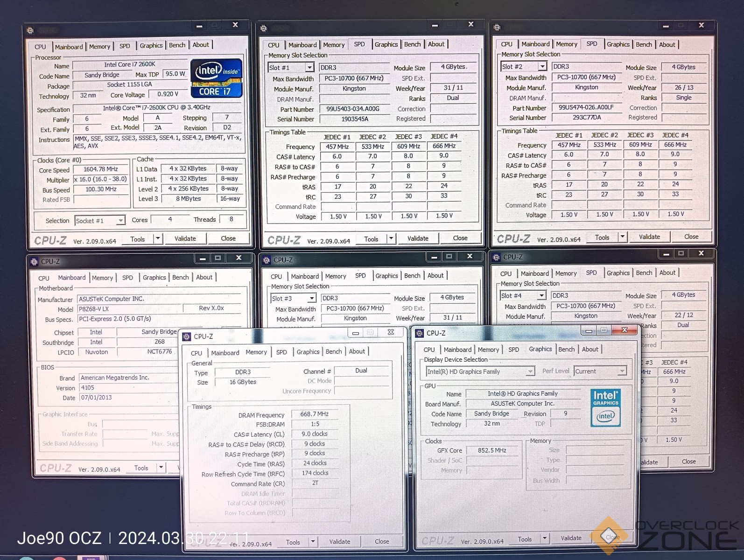Click the Week/Year 26 / 13 field
The width and height of the screenshot is (744, 560).
point(684,87)
